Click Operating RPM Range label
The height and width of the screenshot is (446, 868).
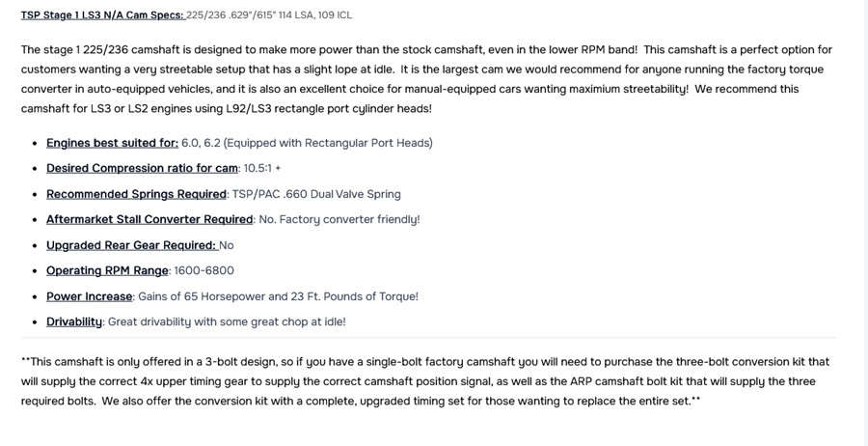click(x=107, y=271)
